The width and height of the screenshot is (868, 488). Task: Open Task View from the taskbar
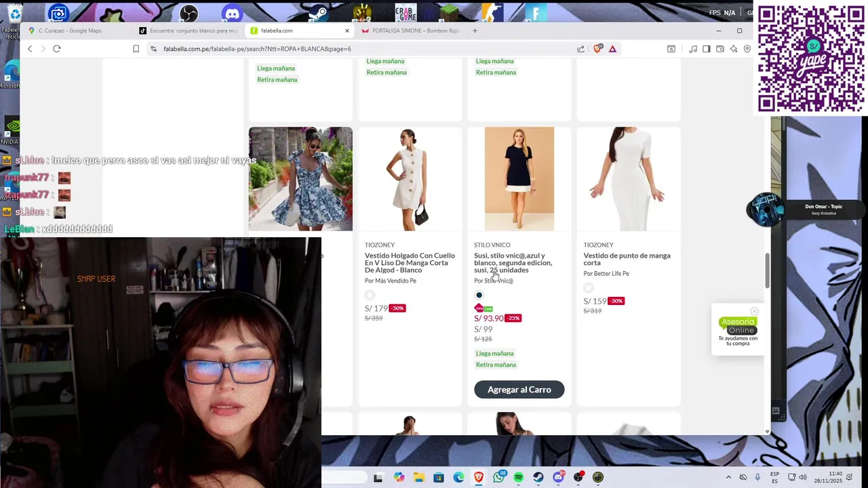pyautogui.click(x=378, y=477)
